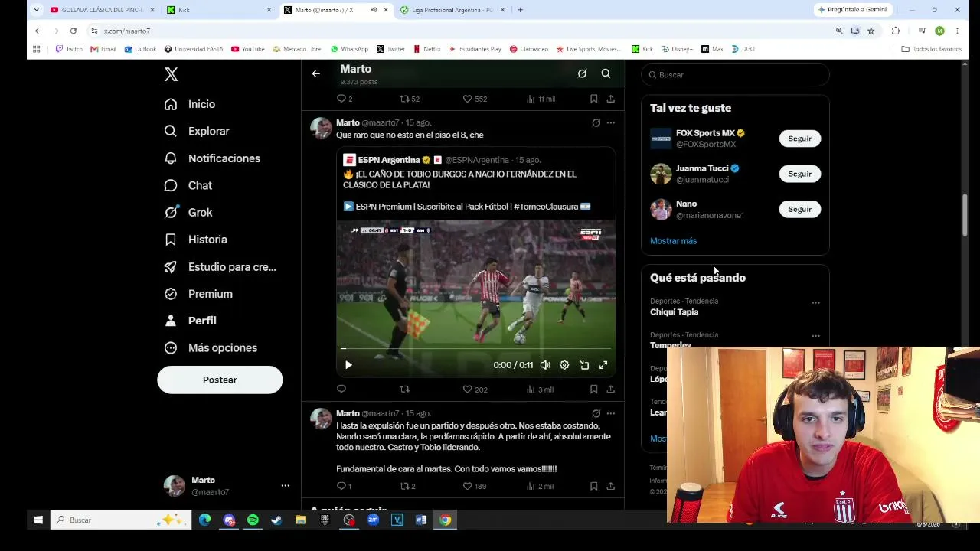The image size is (980, 551).
Task: Open the Marto account switcher menu
Action: coord(227,486)
